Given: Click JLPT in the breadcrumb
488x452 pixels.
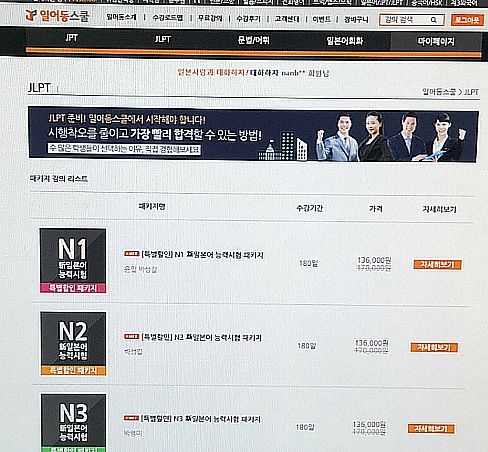Looking at the screenshot, I should (471, 92).
